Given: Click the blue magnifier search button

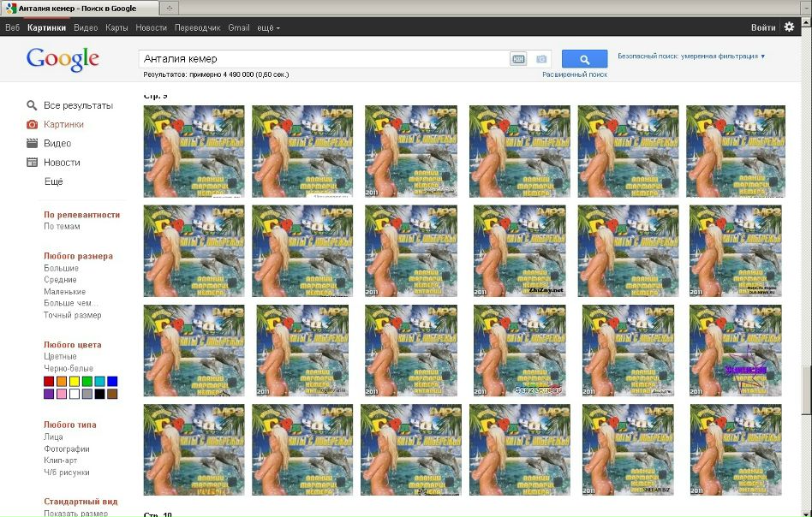Looking at the screenshot, I should (585, 59).
